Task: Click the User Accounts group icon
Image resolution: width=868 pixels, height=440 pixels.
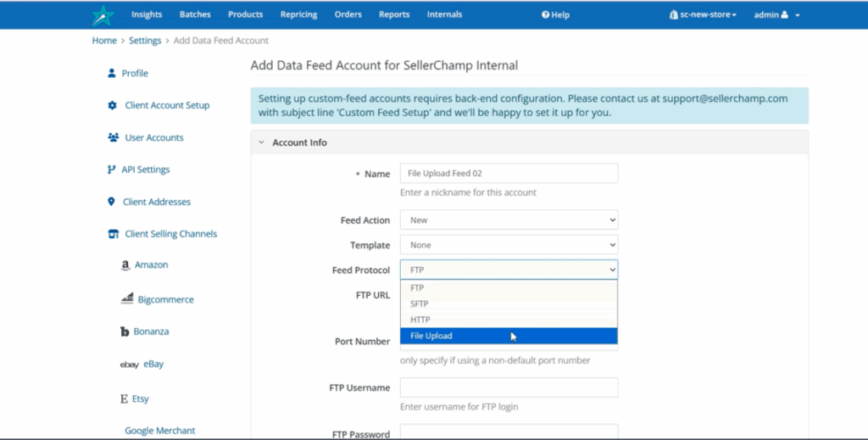Action: coord(113,137)
